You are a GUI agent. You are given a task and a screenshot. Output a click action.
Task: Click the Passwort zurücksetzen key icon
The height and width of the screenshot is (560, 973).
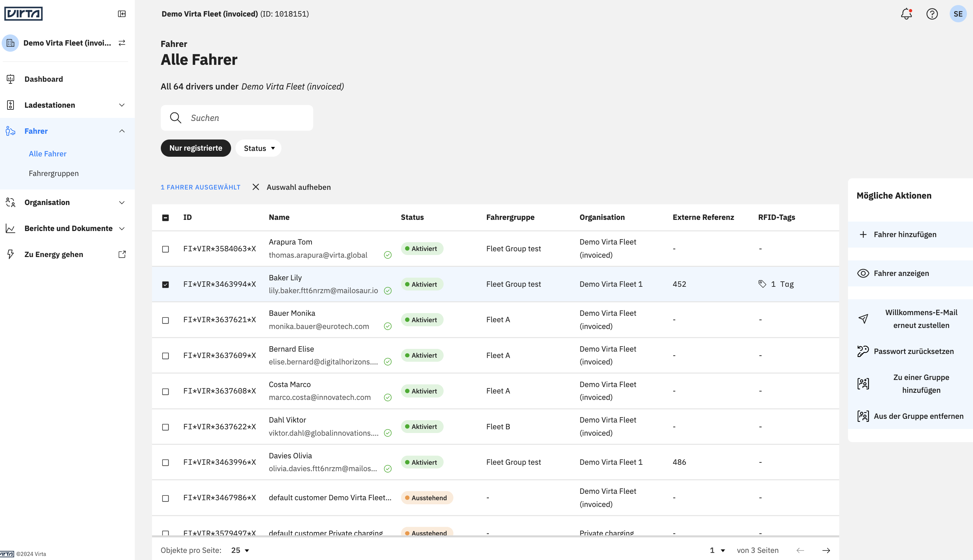coord(863,351)
